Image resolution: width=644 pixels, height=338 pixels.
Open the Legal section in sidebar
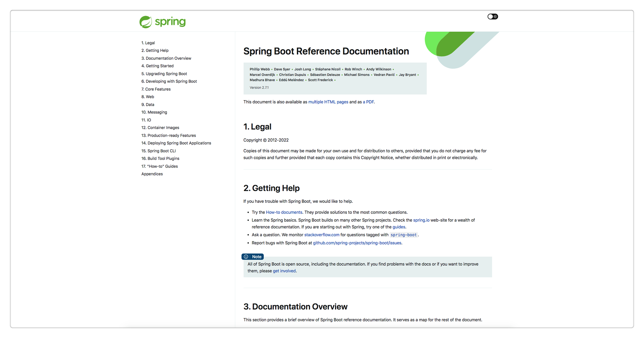[x=148, y=43]
